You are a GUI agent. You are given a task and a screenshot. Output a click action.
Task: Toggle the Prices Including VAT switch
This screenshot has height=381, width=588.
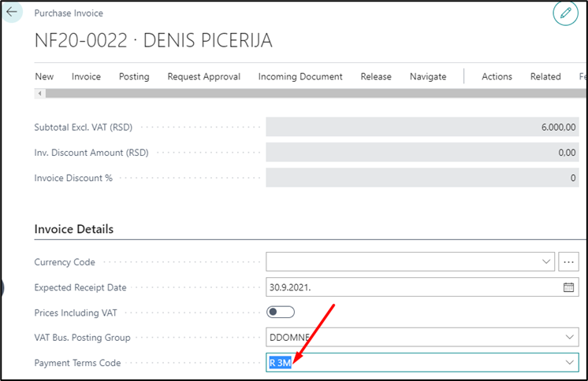[x=281, y=312]
